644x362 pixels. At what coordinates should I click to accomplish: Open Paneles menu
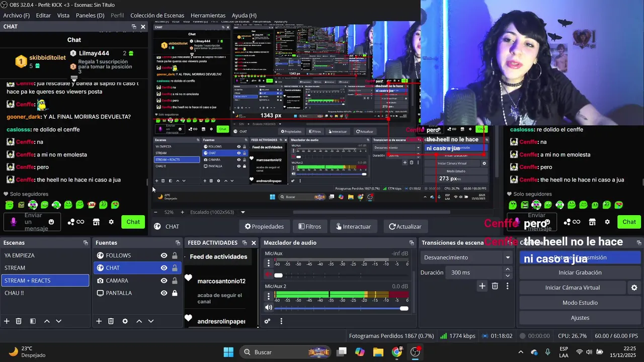90,16
